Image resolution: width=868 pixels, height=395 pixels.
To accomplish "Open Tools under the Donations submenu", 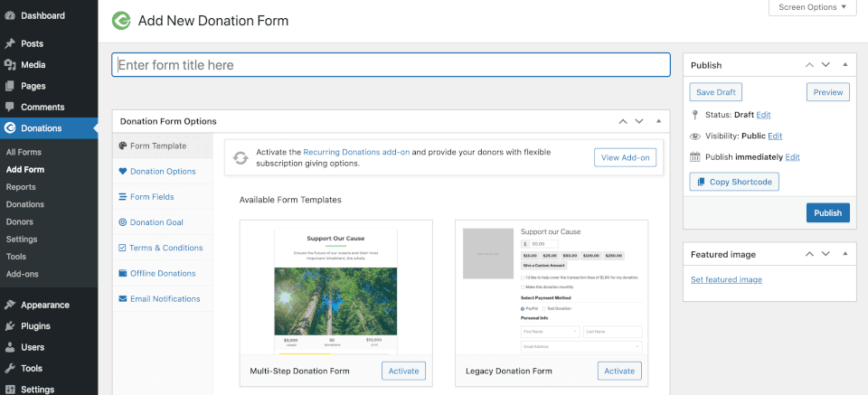I will (x=16, y=257).
